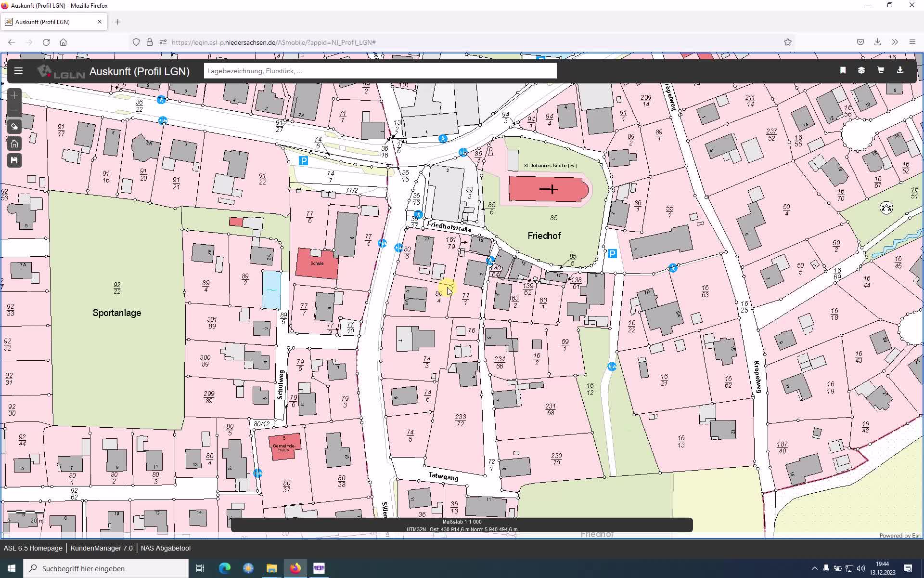Click the Windows taskbar search box

pos(106,568)
